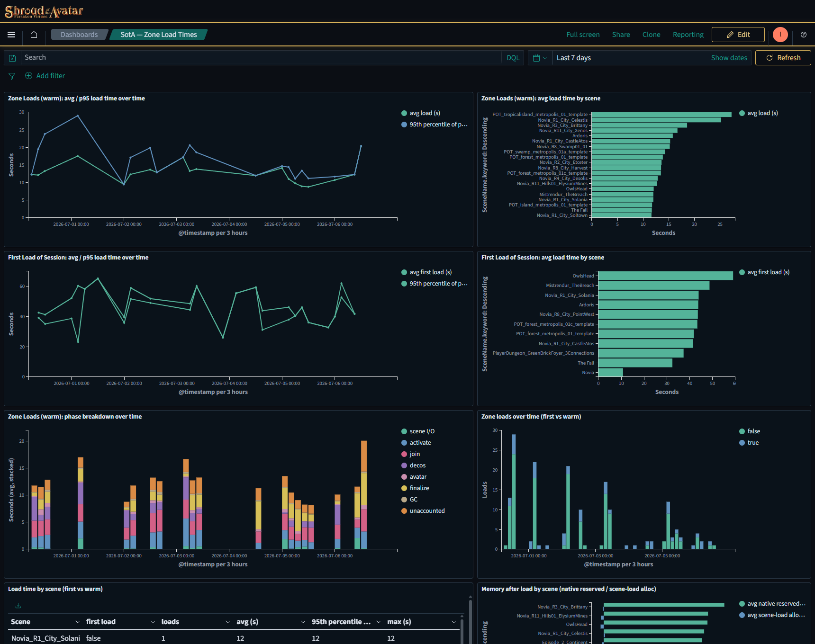
Task: Toggle avg first load (s) in First Load line chart
Action: [x=426, y=272]
